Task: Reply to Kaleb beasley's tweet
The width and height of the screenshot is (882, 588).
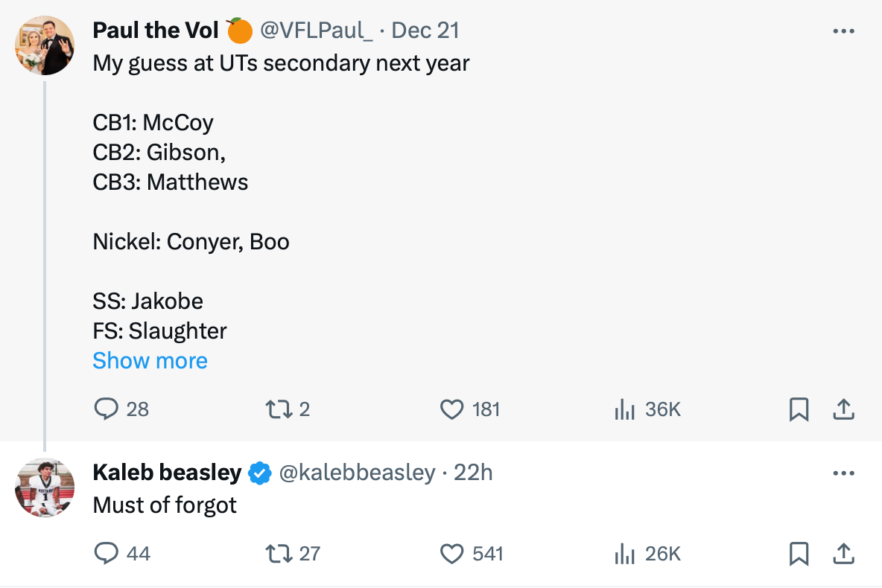Action: pos(107,553)
